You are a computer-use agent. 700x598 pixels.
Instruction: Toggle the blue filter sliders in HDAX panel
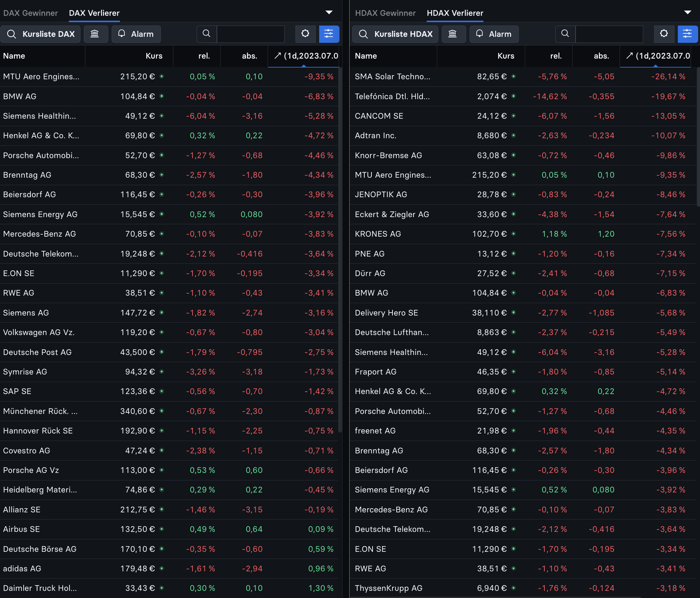[x=688, y=34]
